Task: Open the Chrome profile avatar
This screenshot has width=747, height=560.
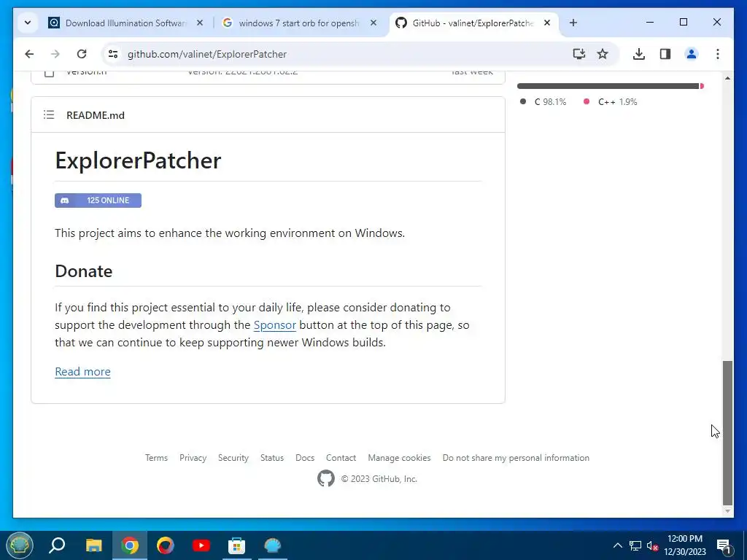Action: click(x=692, y=54)
